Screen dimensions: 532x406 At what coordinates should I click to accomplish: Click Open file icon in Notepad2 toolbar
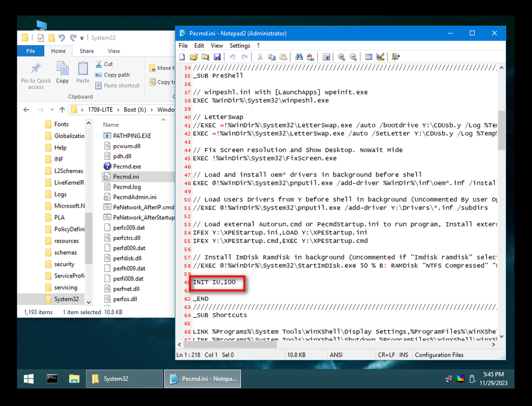[194, 57]
